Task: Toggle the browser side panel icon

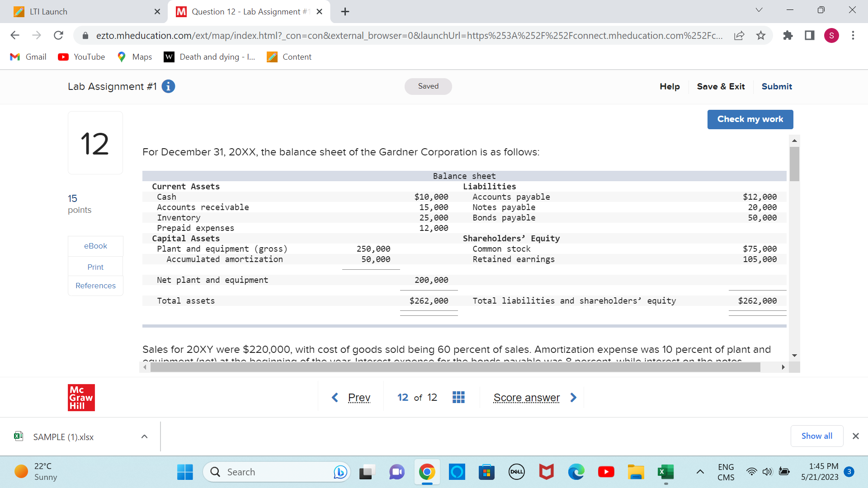Action: click(810, 35)
